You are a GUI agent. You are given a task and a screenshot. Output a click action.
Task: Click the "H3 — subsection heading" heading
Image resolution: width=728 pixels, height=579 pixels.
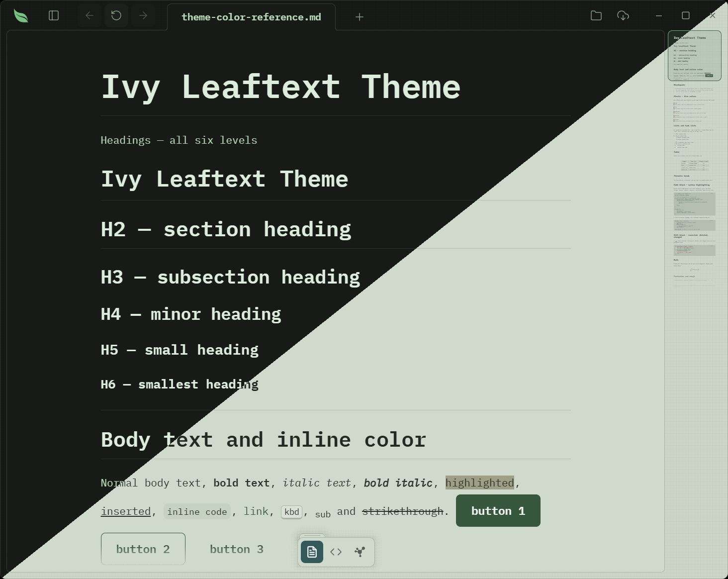[230, 277]
